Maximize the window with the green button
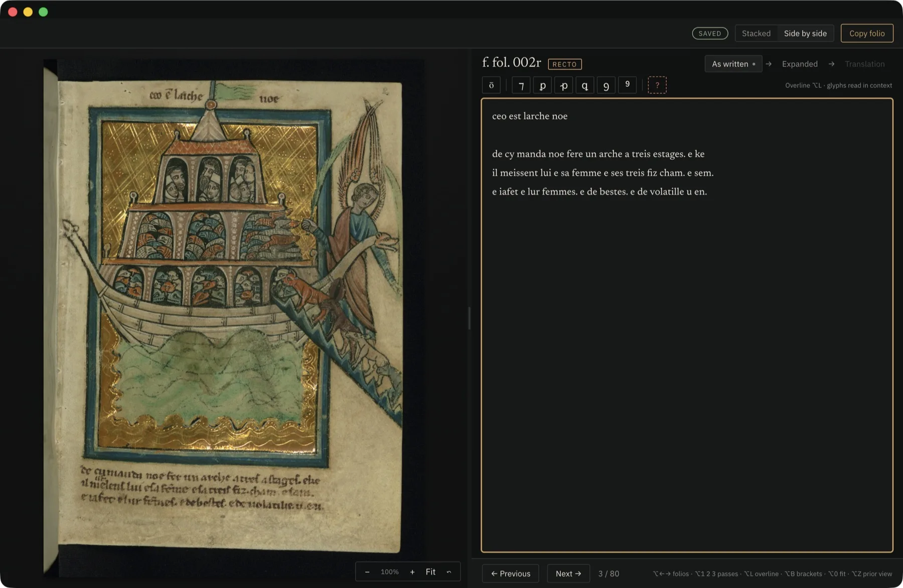903x588 pixels. click(43, 12)
